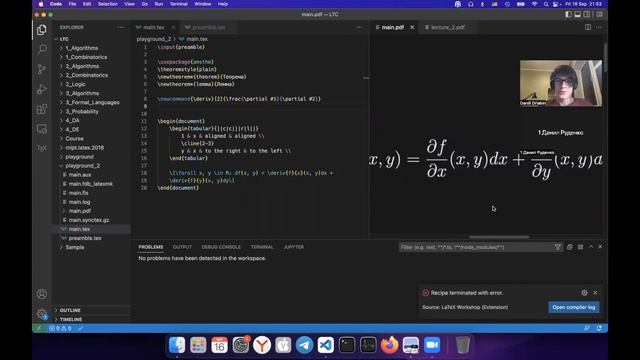Open Explorer panel more actions menu
This screenshot has width=640, height=360.
(x=121, y=27)
